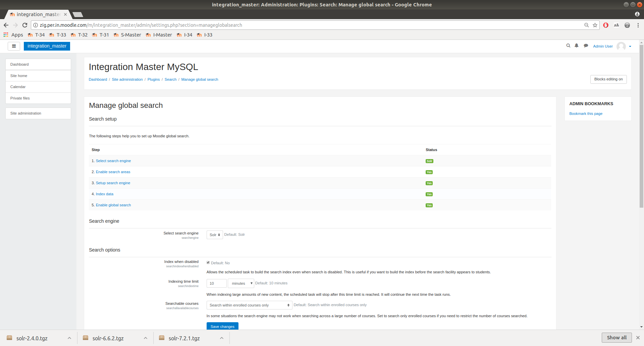The height and width of the screenshot is (346, 644).
Task: Open the Select search engine step link
Action: [x=113, y=161]
